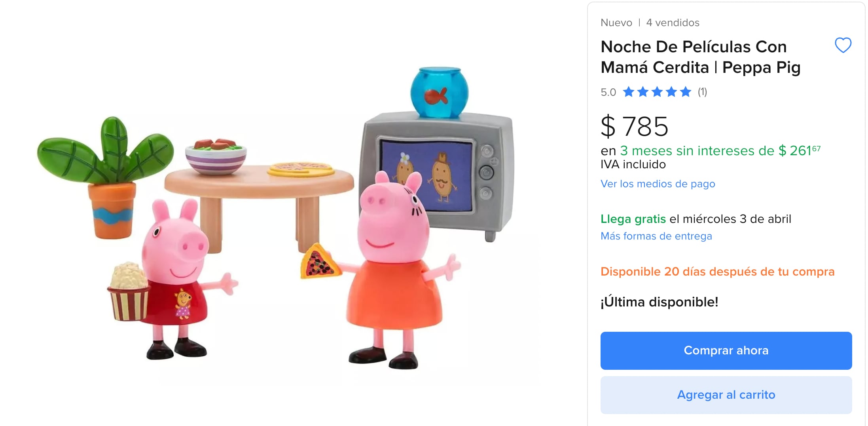868x426 pixels.
Task: Click Agregar al carrito button
Action: [x=726, y=395]
